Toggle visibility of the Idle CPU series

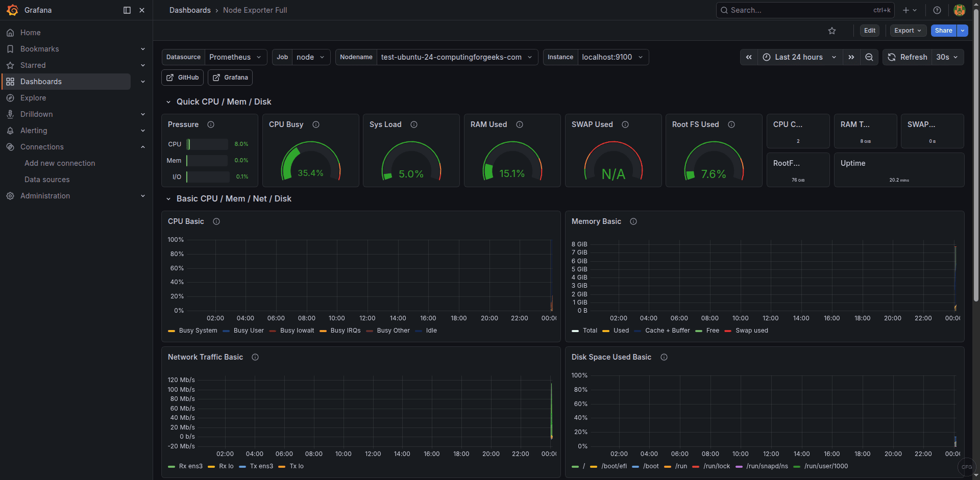[x=431, y=331]
